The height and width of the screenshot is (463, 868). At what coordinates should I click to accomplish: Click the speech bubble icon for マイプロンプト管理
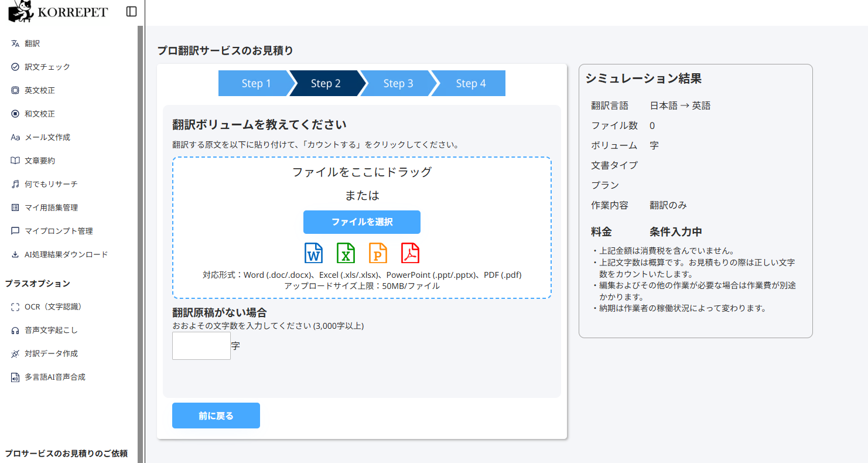click(15, 231)
